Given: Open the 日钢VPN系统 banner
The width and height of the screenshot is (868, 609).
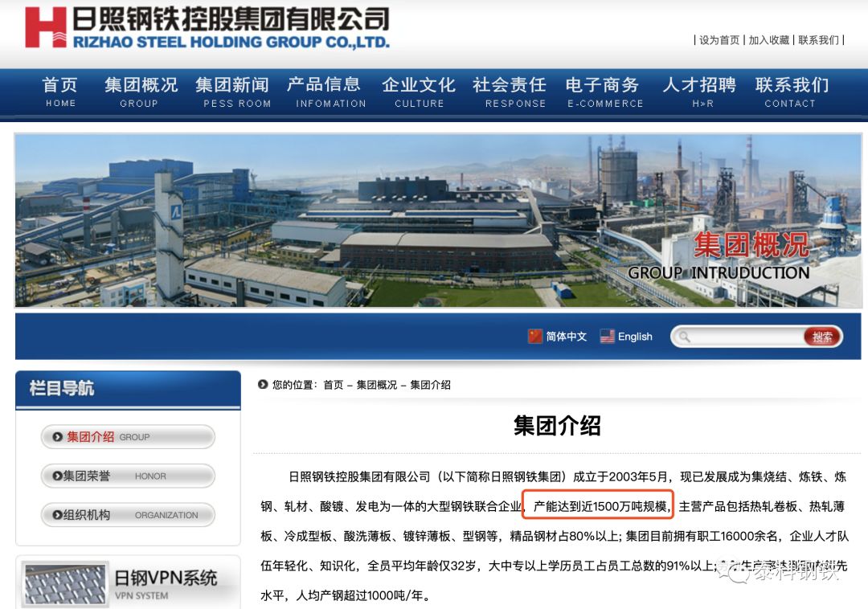Looking at the screenshot, I should click(x=129, y=583).
